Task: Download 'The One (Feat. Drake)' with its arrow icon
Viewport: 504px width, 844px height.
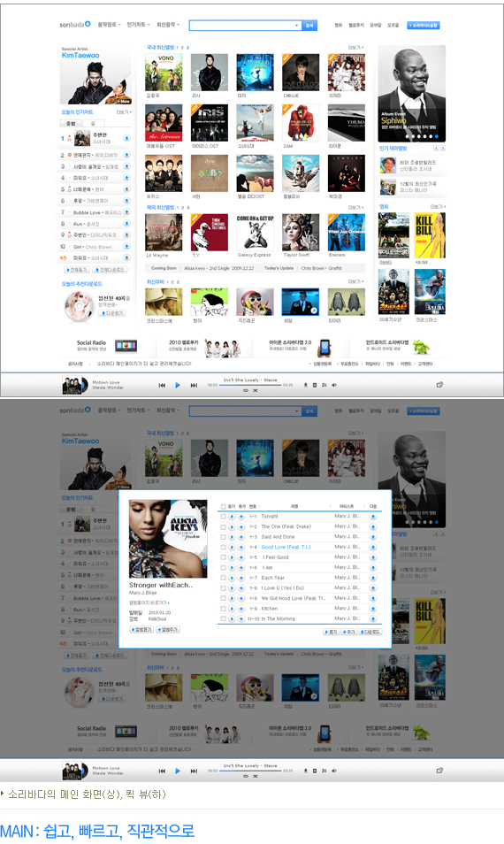Action: tap(373, 526)
